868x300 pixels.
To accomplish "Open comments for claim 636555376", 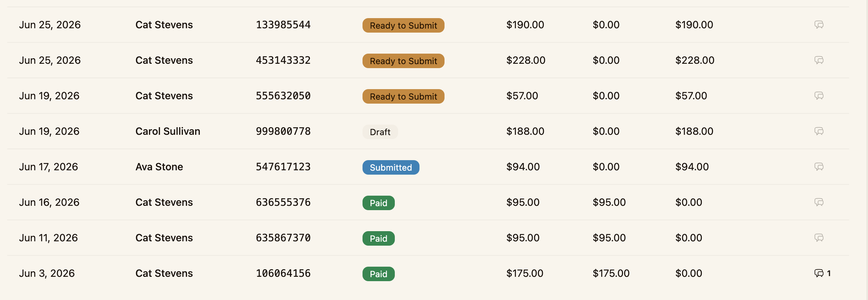I will pyautogui.click(x=819, y=202).
